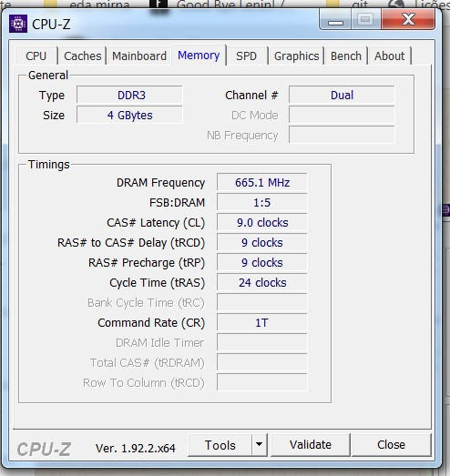This screenshot has width=450, height=476.
Task: Click the FSB:DRAM label
Action: tap(177, 203)
